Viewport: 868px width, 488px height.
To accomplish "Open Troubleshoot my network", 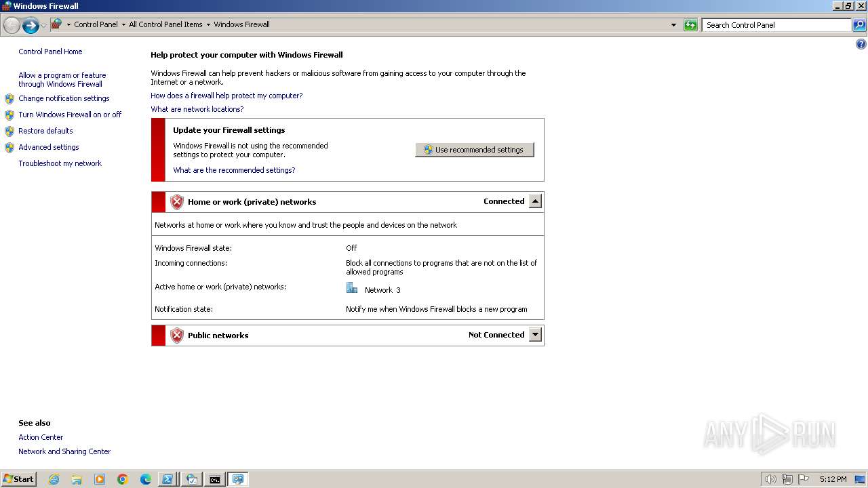I will point(60,163).
